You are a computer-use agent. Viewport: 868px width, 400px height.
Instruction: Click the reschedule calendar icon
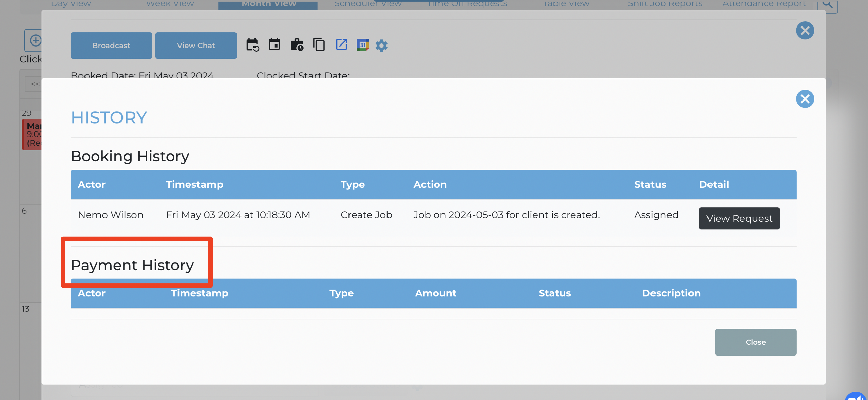pyautogui.click(x=252, y=45)
